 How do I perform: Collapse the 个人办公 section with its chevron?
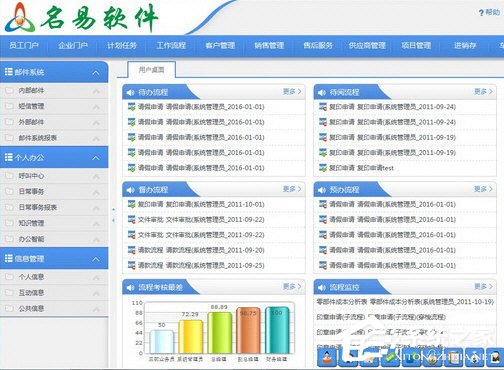coord(96,158)
